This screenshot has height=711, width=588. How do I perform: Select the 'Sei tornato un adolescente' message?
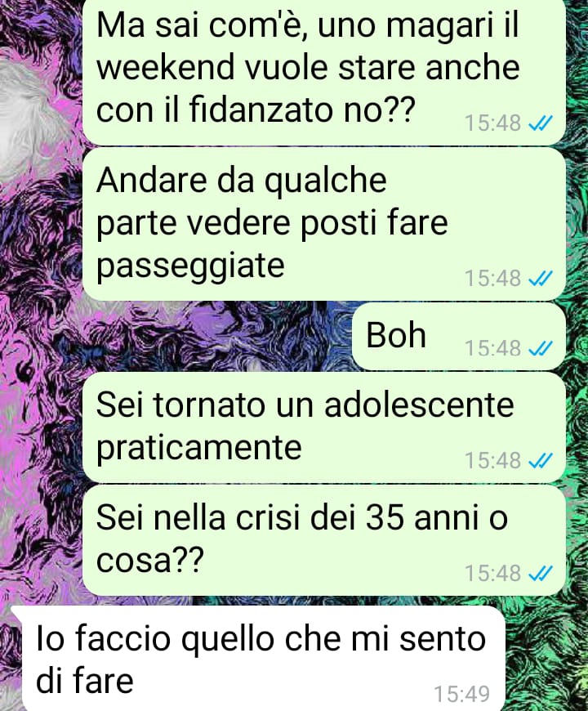pos(324,427)
